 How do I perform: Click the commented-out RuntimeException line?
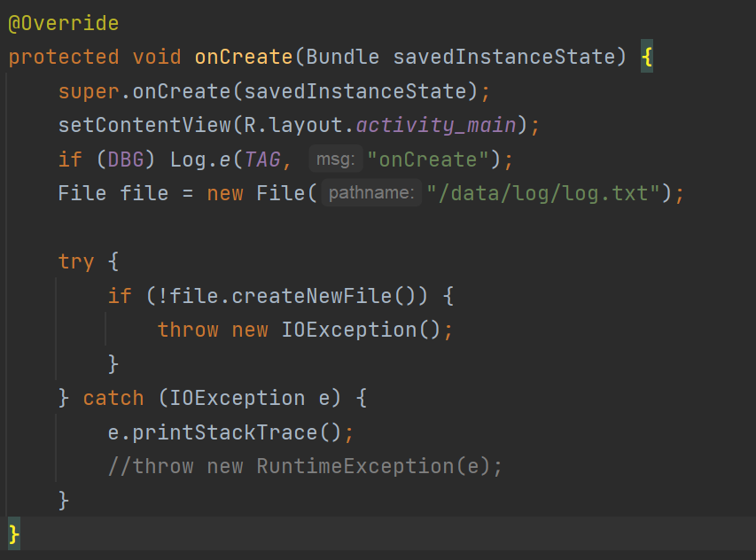[305, 466]
